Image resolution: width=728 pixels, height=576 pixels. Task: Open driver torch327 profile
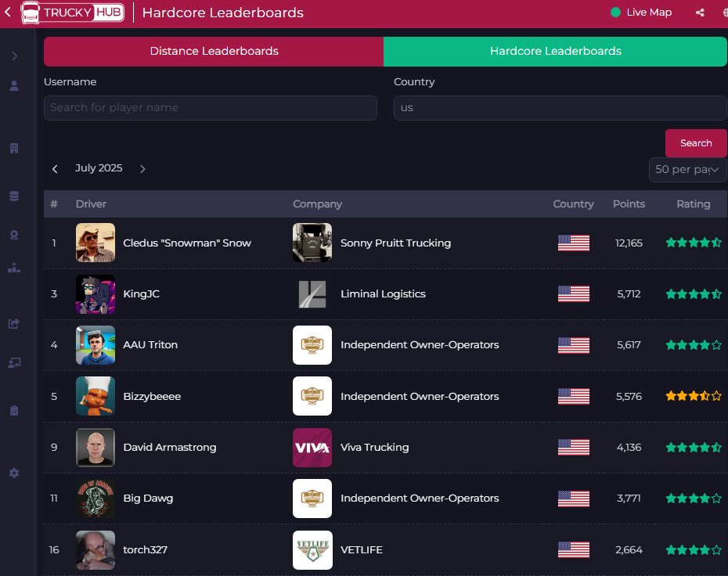tap(146, 550)
